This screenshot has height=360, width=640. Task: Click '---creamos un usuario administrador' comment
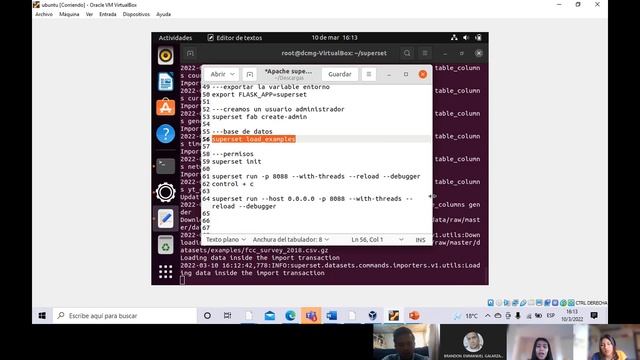(278, 109)
